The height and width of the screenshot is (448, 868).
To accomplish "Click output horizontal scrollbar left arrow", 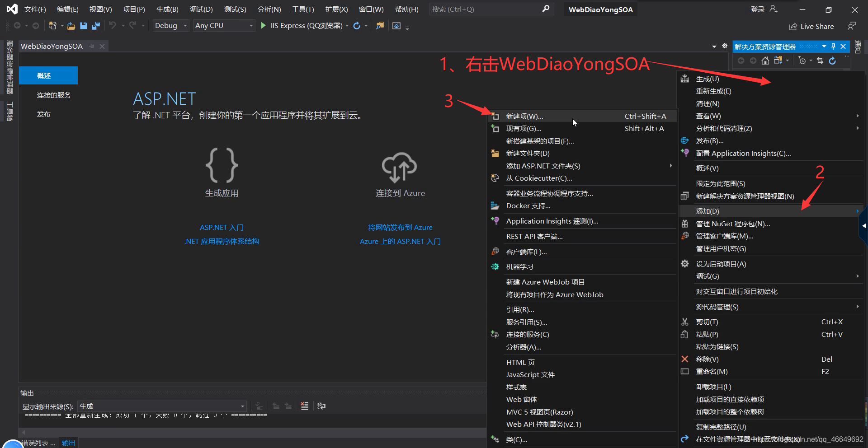I will [x=24, y=433].
